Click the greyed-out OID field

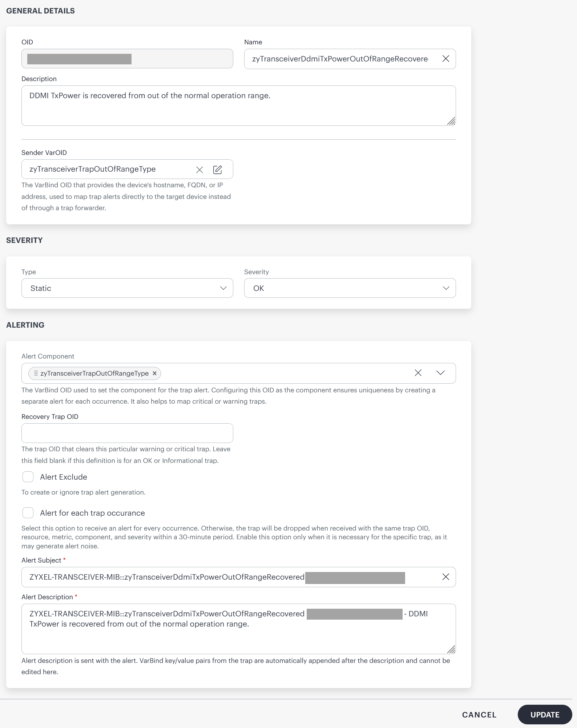click(x=127, y=59)
